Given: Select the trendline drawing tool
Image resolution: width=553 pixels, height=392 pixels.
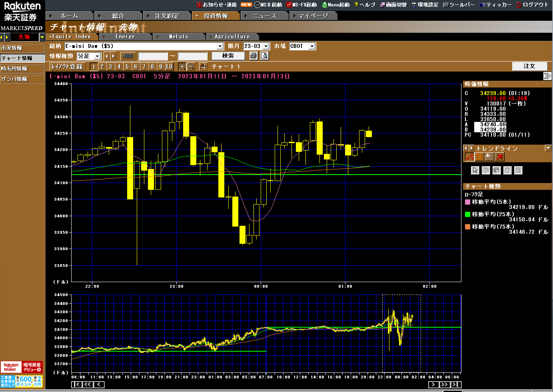Looking at the screenshot, I should [469, 157].
